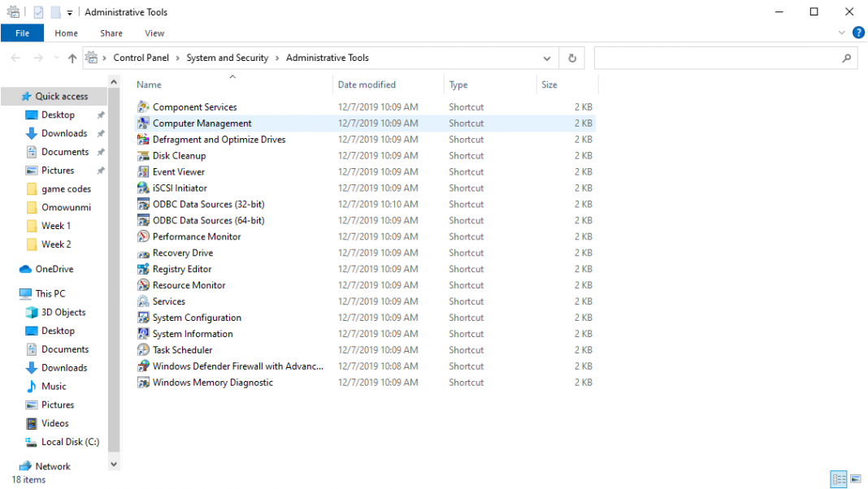Click the Refresh button beside address bar
868x489 pixels.
572,58
